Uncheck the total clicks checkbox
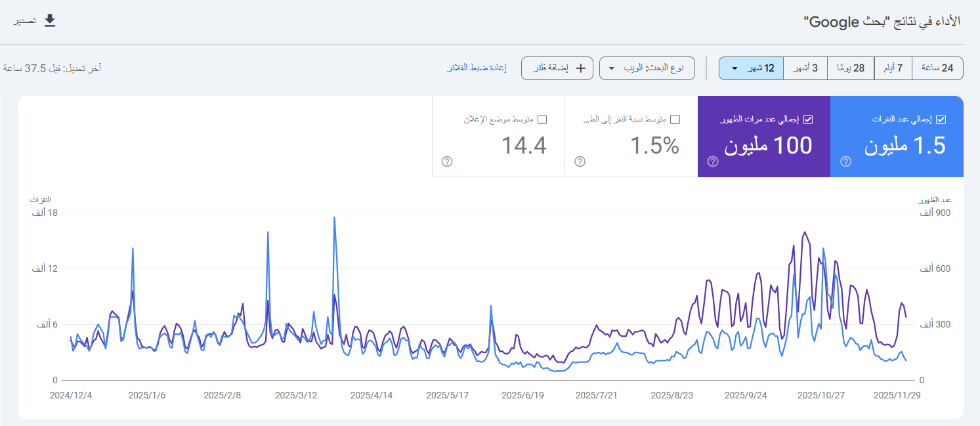This screenshot has height=426, width=980. click(941, 119)
